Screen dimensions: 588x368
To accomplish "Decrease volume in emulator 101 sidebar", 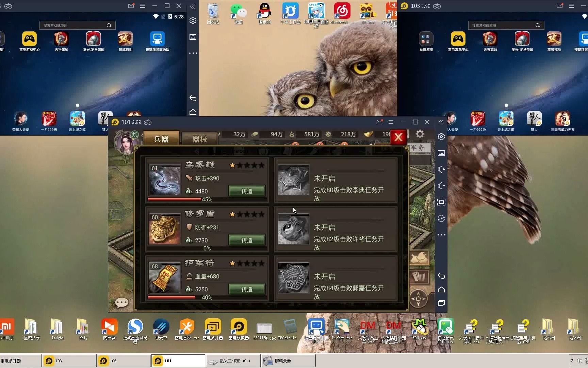I will click(x=441, y=186).
